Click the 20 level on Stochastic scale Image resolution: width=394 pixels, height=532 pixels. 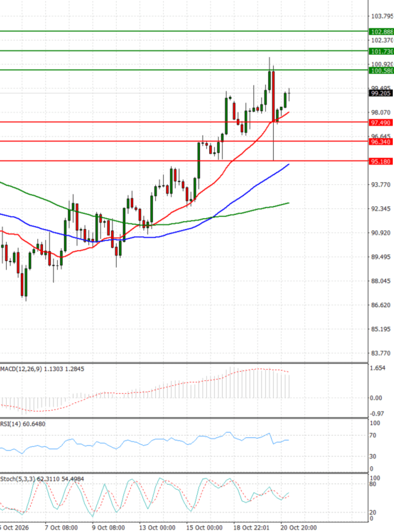(x=373, y=512)
